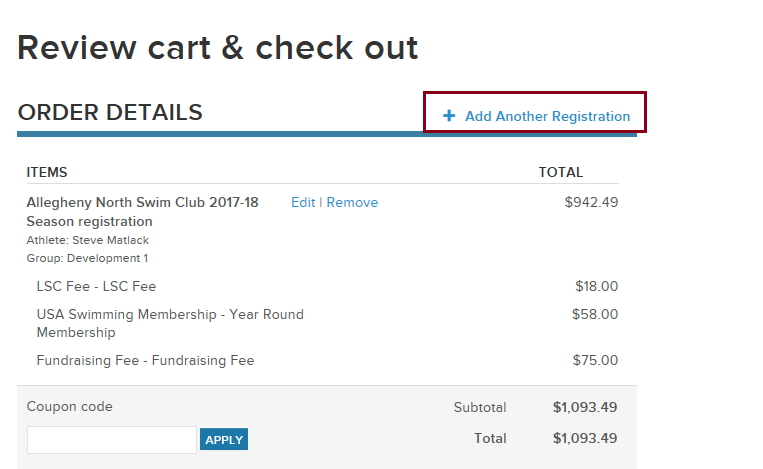Edit the Allegheny North Swim Club registration

(x=302, y=203)
